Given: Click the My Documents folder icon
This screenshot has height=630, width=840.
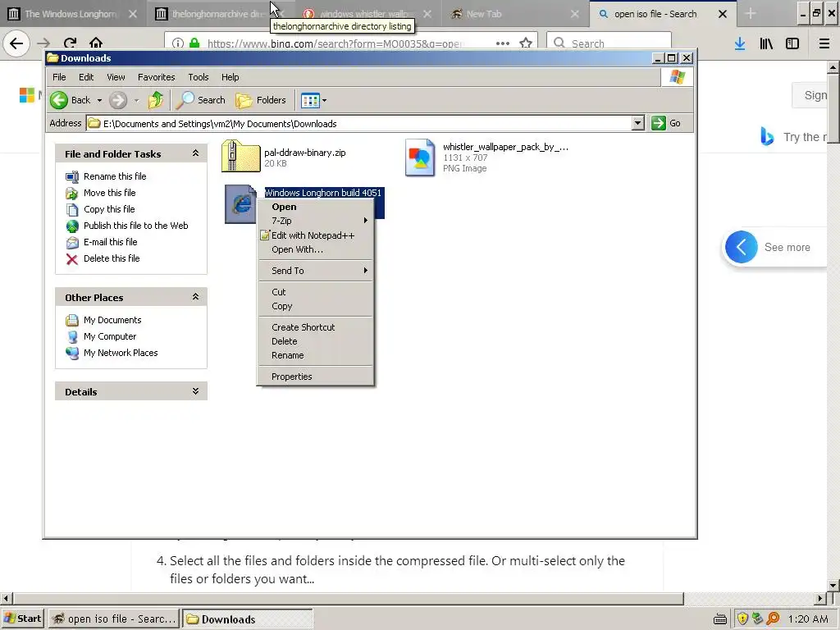Looking at the screenshot, I should 72,321.
